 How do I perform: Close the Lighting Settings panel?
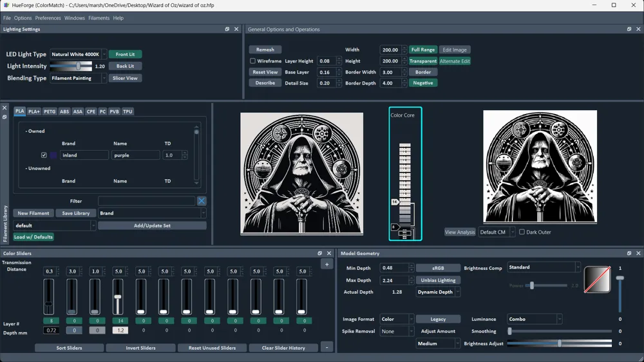pyautogui.click(x=236, y=29)
